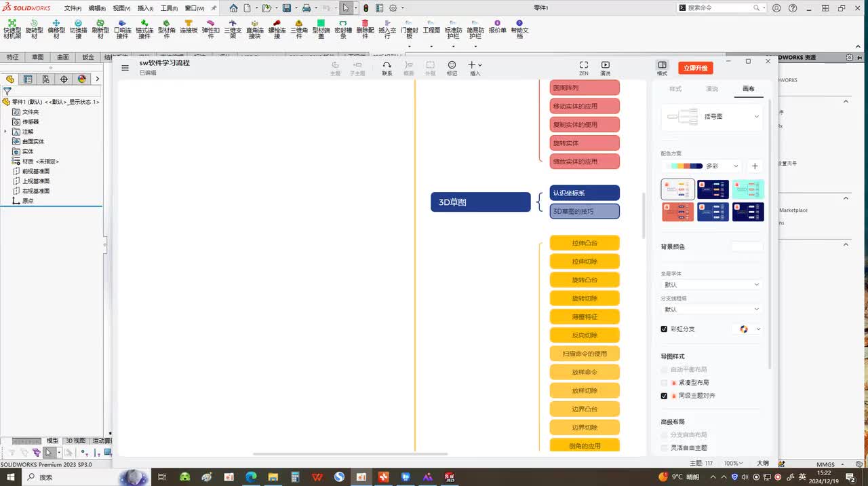
Task: Click 快速型材机架 toolbar icon in SolidWorks
Action: pos(12,29)
